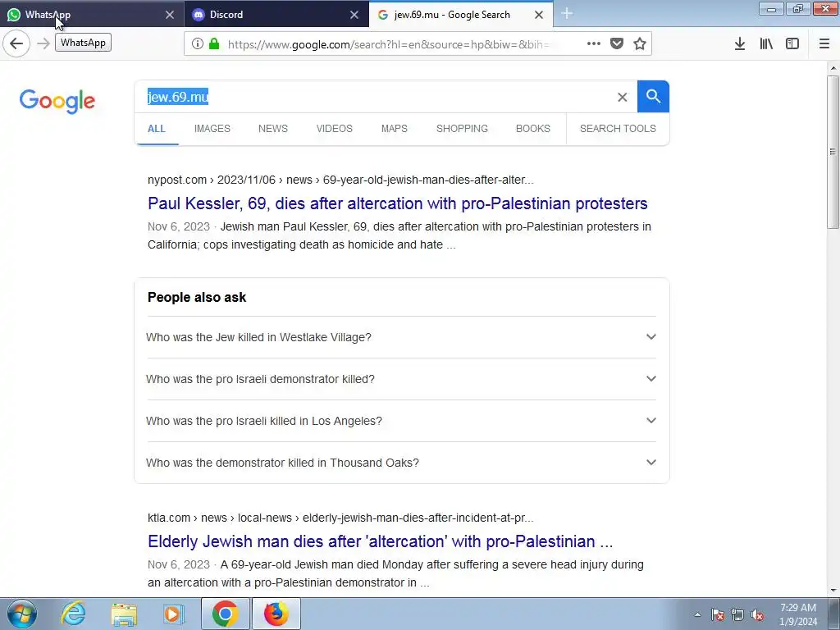
Task: Bookmark this page with star icon
Action: [x=640, y=44]
